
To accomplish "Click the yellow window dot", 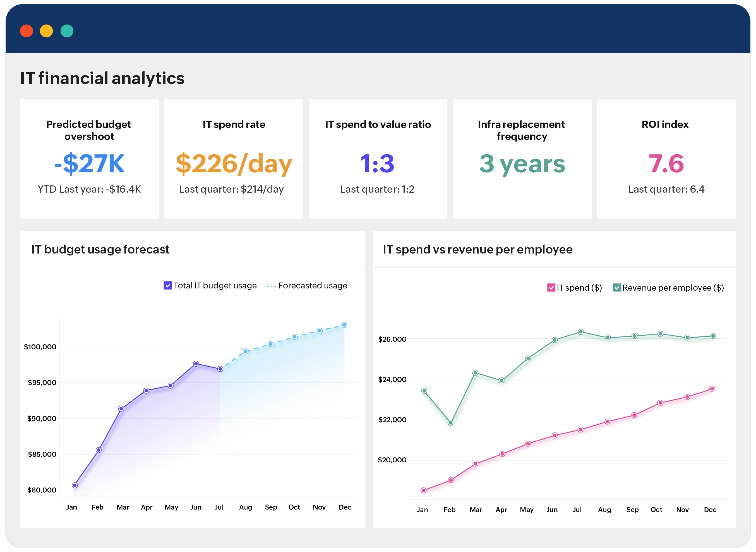I will click(x=46, y=31).
